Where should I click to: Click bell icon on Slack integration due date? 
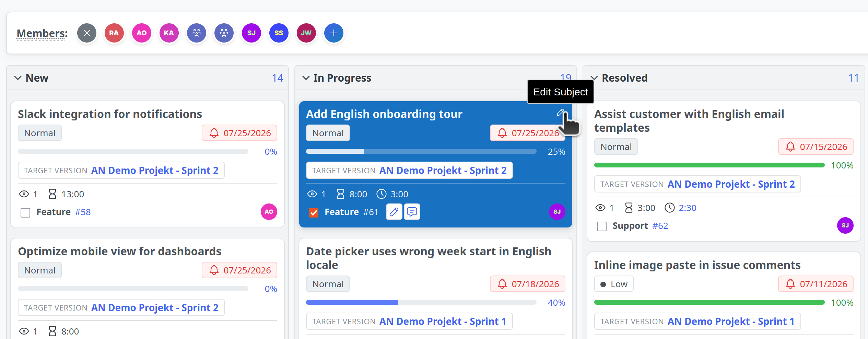coord(214,133)
